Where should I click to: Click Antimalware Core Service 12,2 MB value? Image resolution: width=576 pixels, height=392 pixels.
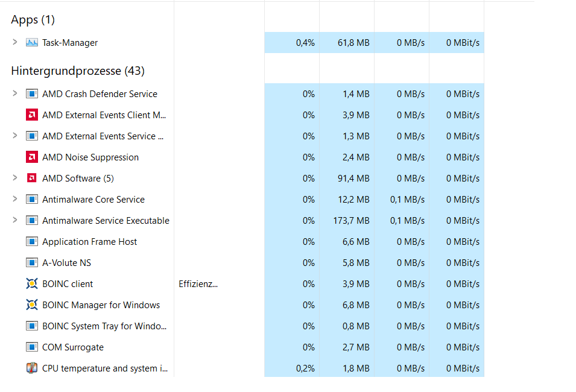pos(353,200)
